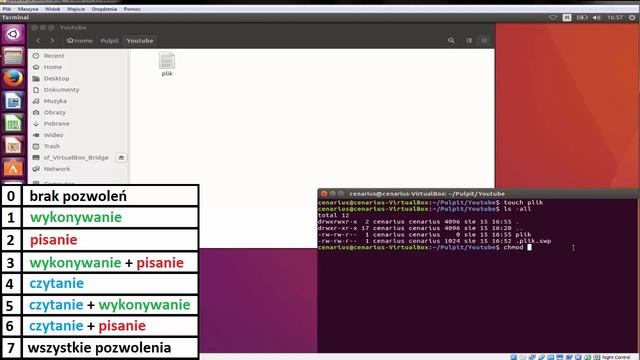Viewport: 640px width, 360px height.
Task: Open the Wejście menu
Action: tap(76, 9)
